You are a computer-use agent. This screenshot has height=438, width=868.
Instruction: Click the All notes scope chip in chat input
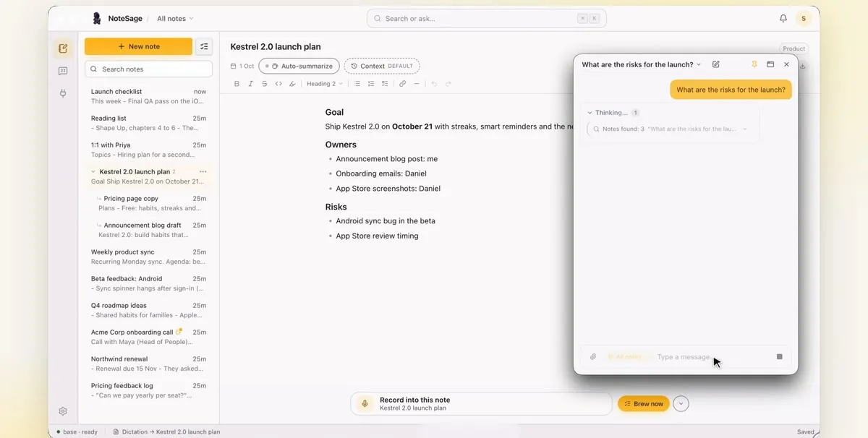point(629,356)
